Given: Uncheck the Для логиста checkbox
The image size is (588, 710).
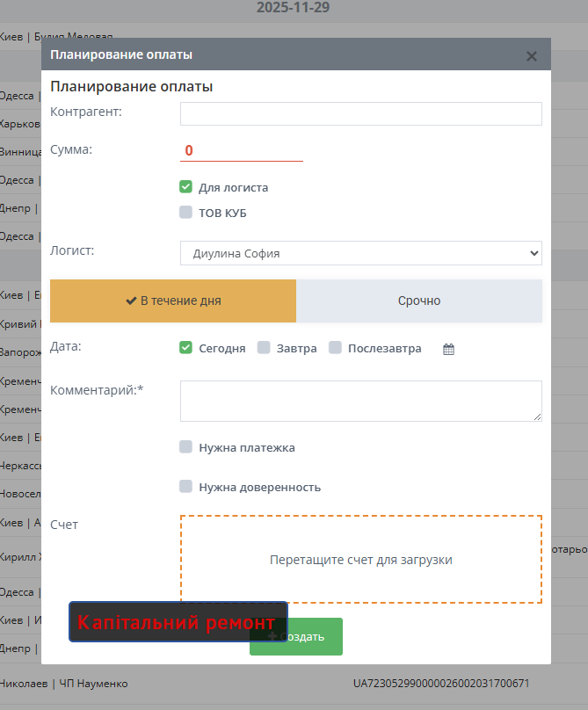Looking at the screenshot, I should click(185, 186).
